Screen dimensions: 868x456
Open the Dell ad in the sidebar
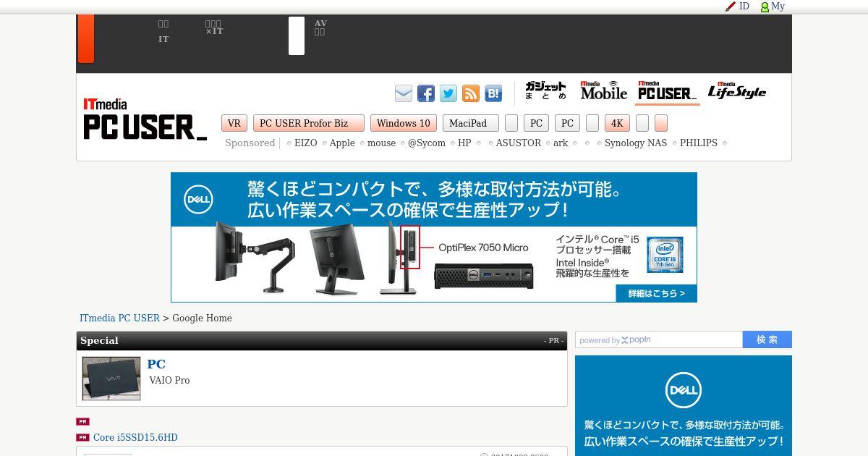[x=684, y=405]
